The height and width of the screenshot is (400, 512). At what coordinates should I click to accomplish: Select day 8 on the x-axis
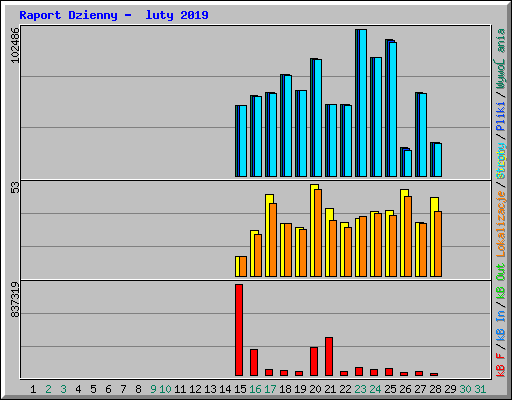138,389
